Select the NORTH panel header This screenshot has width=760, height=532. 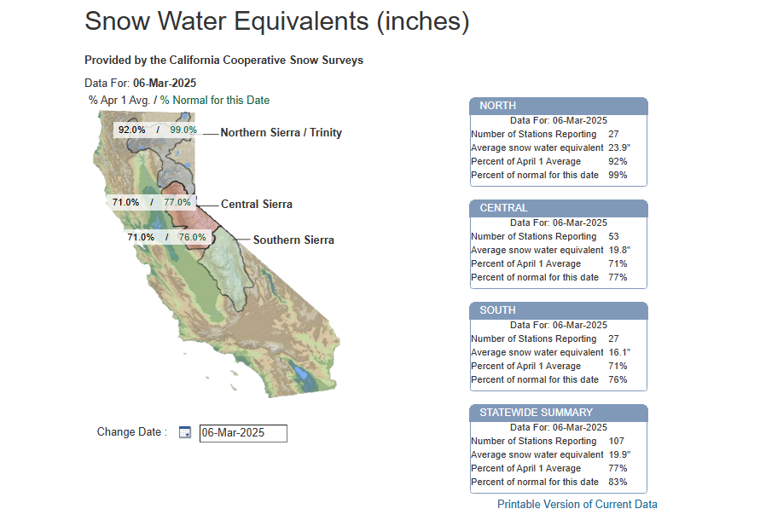coord(558,106)
